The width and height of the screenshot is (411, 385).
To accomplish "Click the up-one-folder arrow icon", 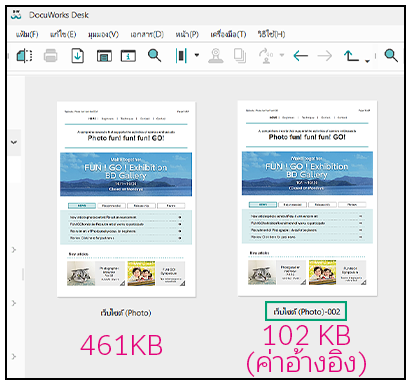I will (x=351, y=56).
